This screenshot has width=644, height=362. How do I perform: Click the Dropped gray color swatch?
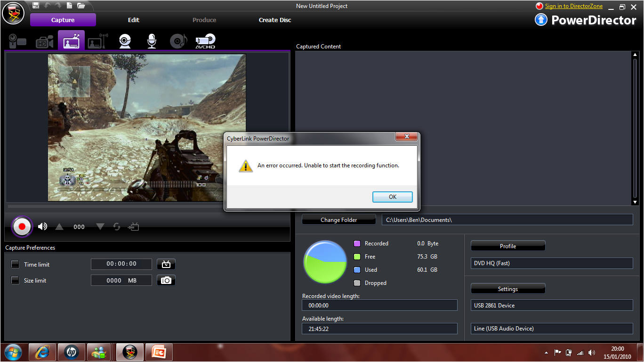[357, 283]
